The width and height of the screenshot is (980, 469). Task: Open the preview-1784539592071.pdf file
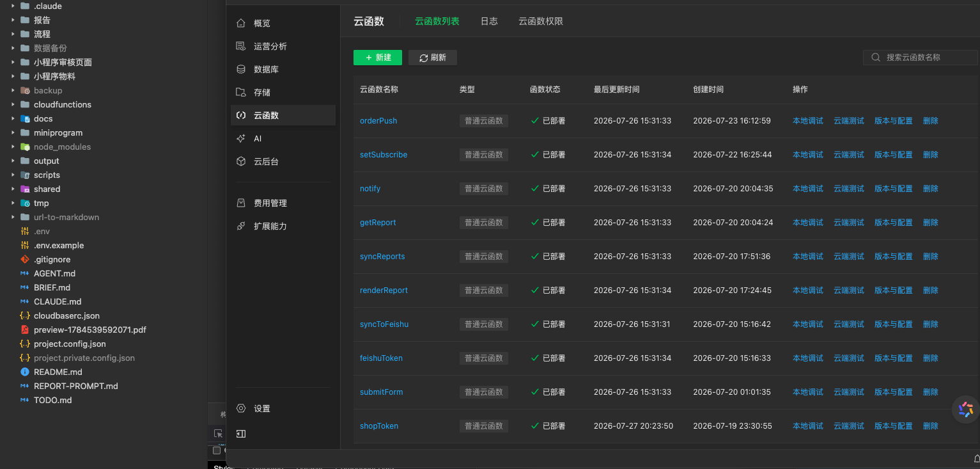point(89,330)
